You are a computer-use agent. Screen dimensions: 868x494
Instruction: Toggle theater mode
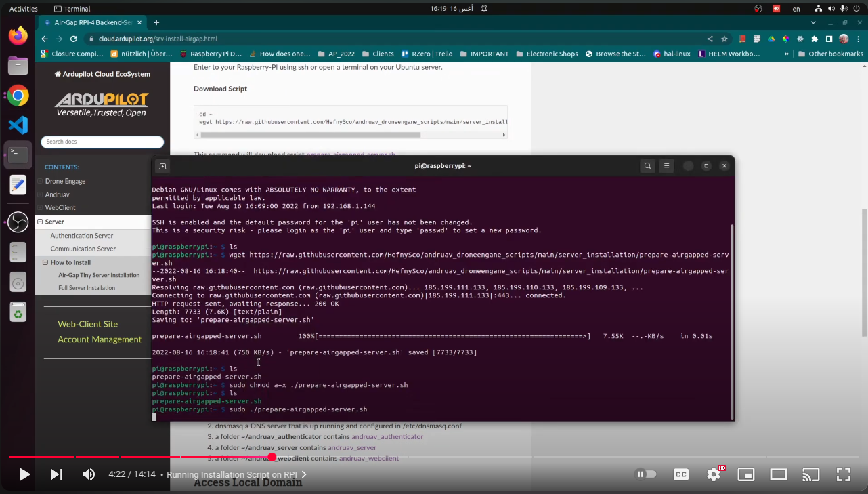(x=779, y=474)
